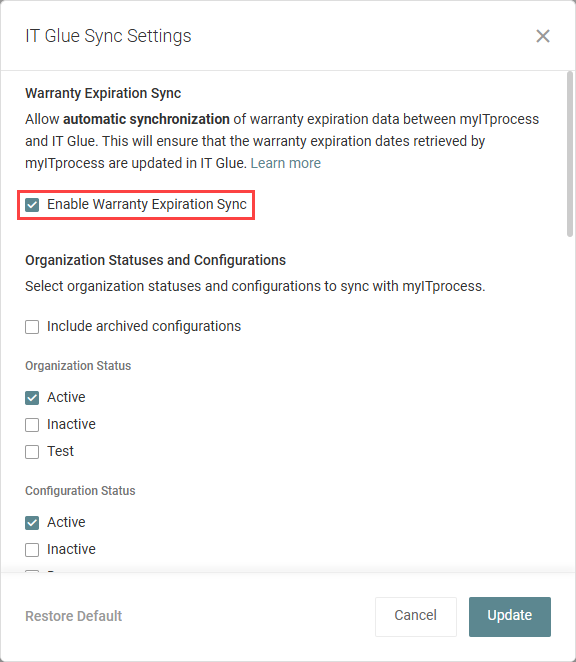Click the Cancel button
Image resolution: width=576 pixels, height=662 pixels.
416,616
